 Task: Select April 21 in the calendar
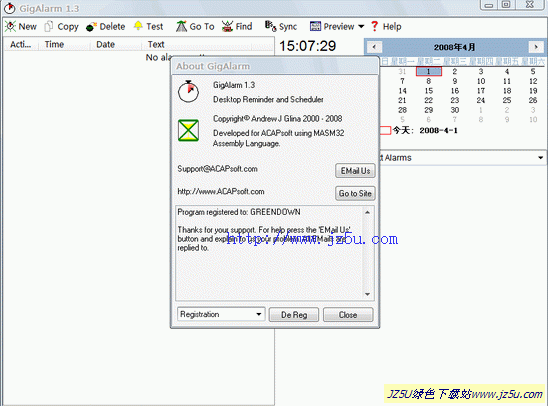tap(402, 100)
